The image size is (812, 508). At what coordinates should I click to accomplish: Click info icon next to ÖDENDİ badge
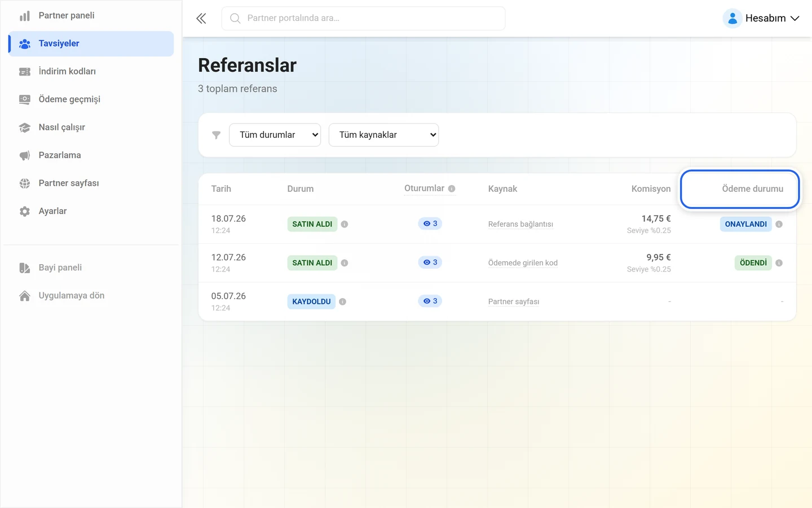pyautogui.click(x=779, y=263)
